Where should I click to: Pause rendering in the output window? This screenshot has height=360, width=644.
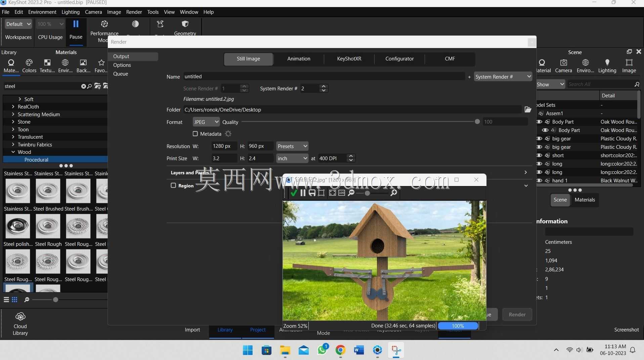coord(303,193)
